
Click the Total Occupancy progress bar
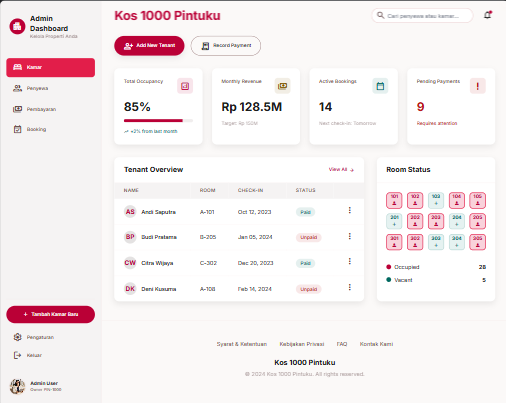click(158, 120)
